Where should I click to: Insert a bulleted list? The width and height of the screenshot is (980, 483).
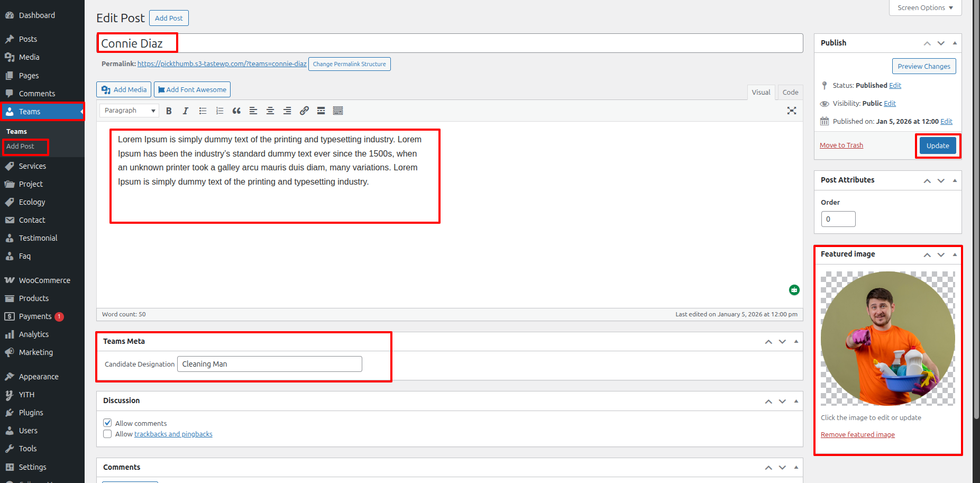click(203, 111)
